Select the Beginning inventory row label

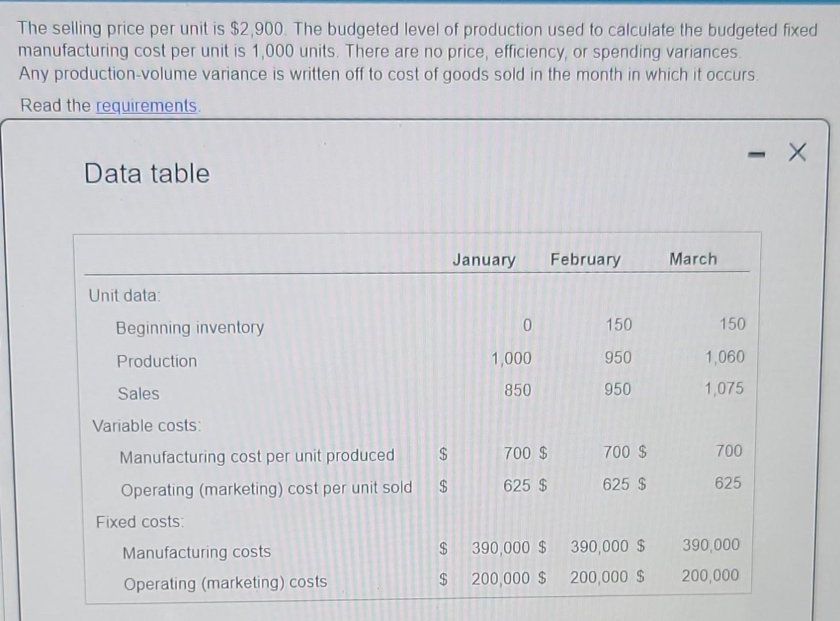pyautogui.click(x=189, y=328)
